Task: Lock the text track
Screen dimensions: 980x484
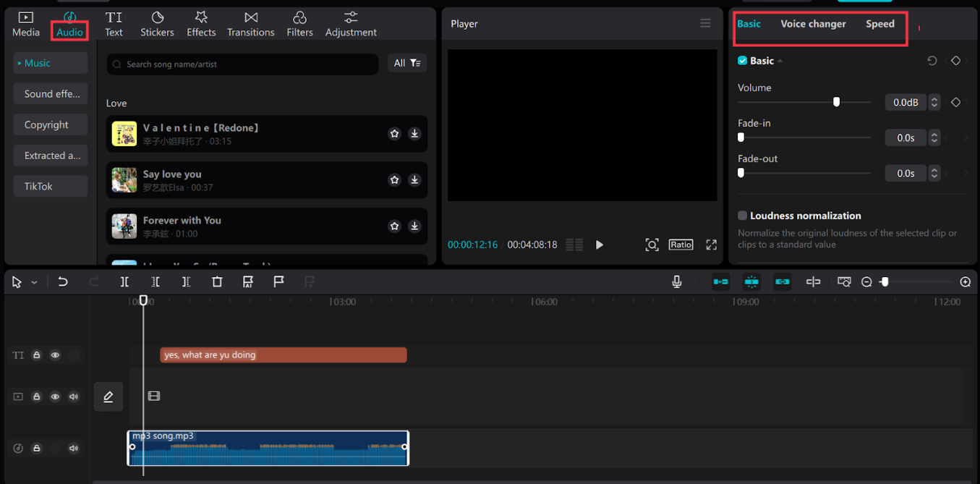Action: click(x=36, y=355)
